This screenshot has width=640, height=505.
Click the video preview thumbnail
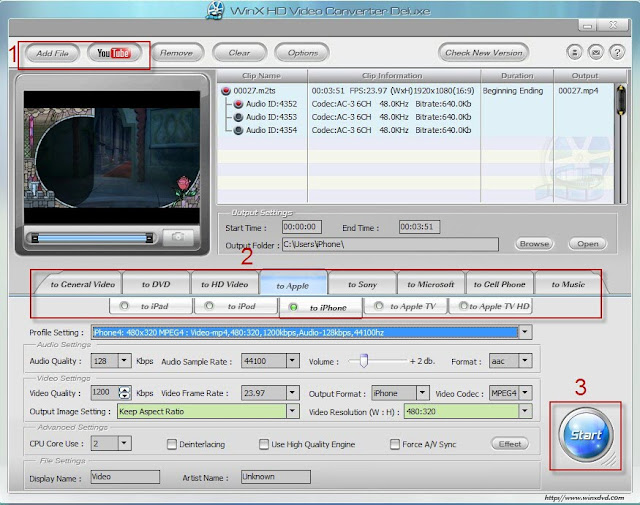pos(112,158)
